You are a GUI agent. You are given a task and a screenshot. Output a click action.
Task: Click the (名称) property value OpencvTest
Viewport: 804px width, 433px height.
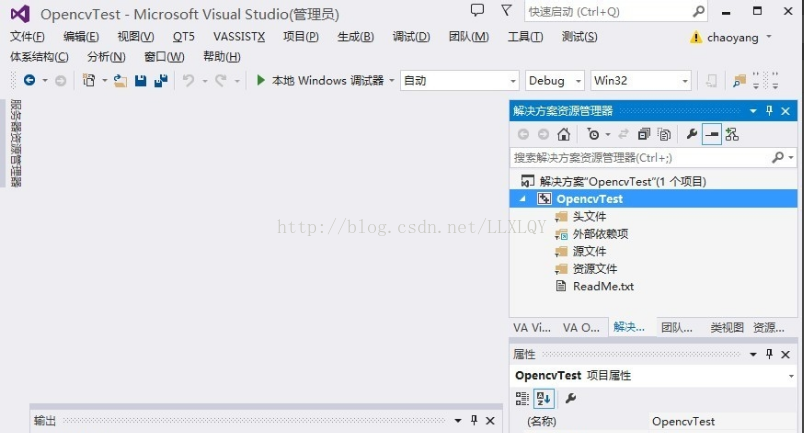pos(683,421)
